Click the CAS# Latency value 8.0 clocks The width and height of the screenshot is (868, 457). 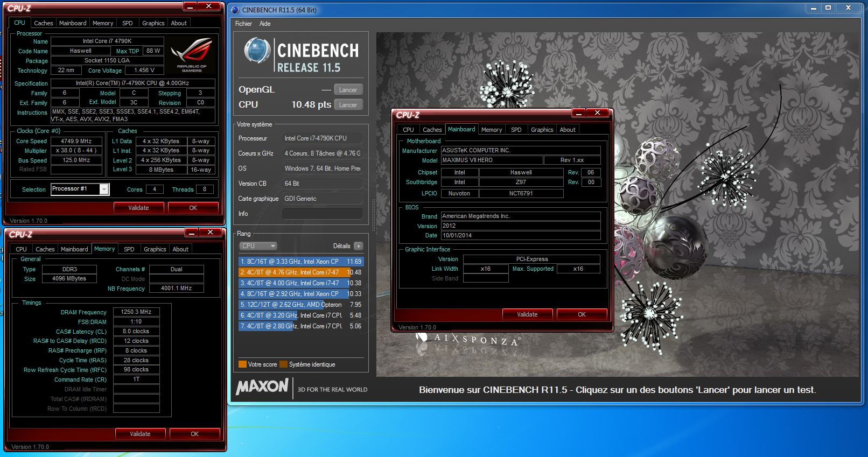pyautogui.click(x=136, y=332)
